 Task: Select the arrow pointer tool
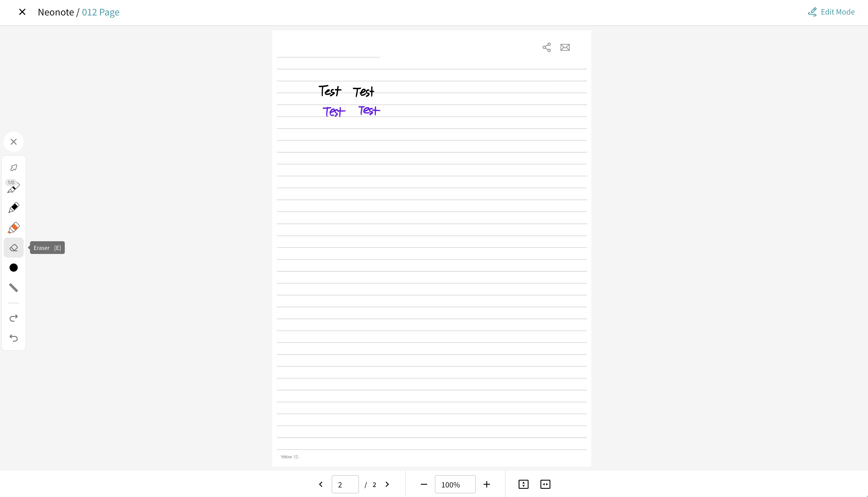[14, 168]
